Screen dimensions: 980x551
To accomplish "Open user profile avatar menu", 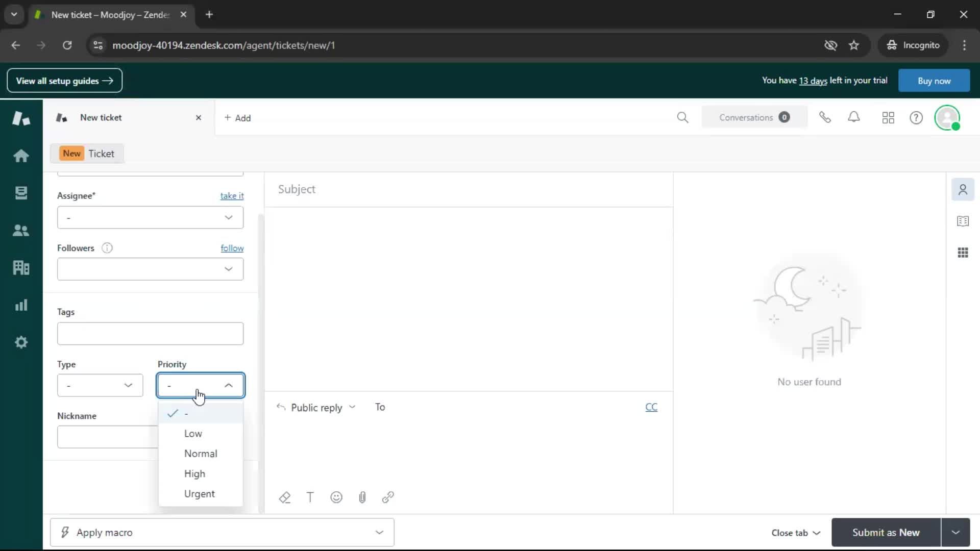I will tap(947, 118).
